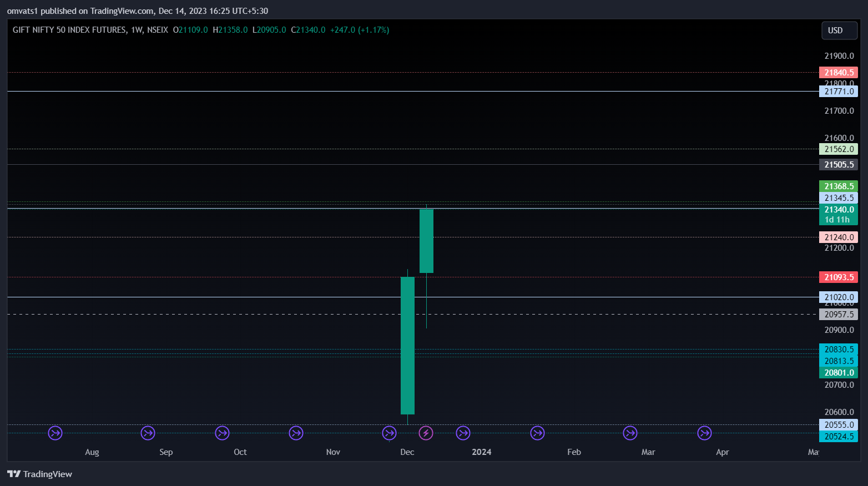The image size is (868, 486).
Task: Click the close value C21340.0
Action: tap(308, 30)
